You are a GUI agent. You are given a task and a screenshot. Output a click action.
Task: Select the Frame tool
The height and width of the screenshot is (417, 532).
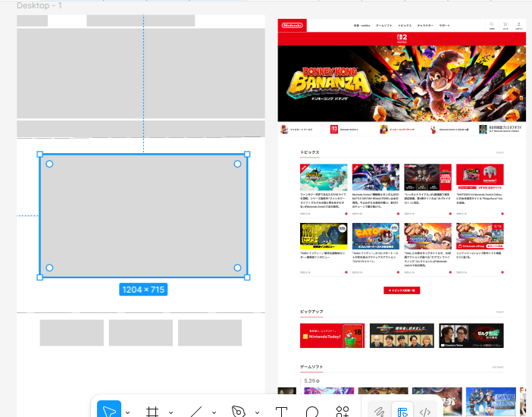(x=152, y=412)
